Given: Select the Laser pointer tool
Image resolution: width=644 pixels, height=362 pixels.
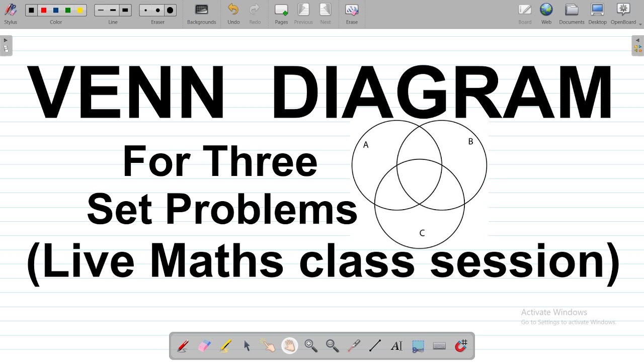Looking at the screenshot, I should (354, 346).
